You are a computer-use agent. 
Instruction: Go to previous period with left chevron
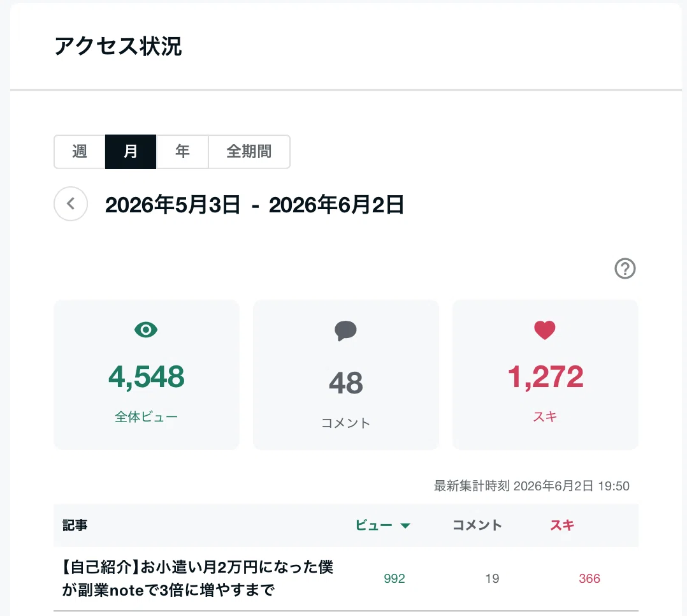[71, 204]
